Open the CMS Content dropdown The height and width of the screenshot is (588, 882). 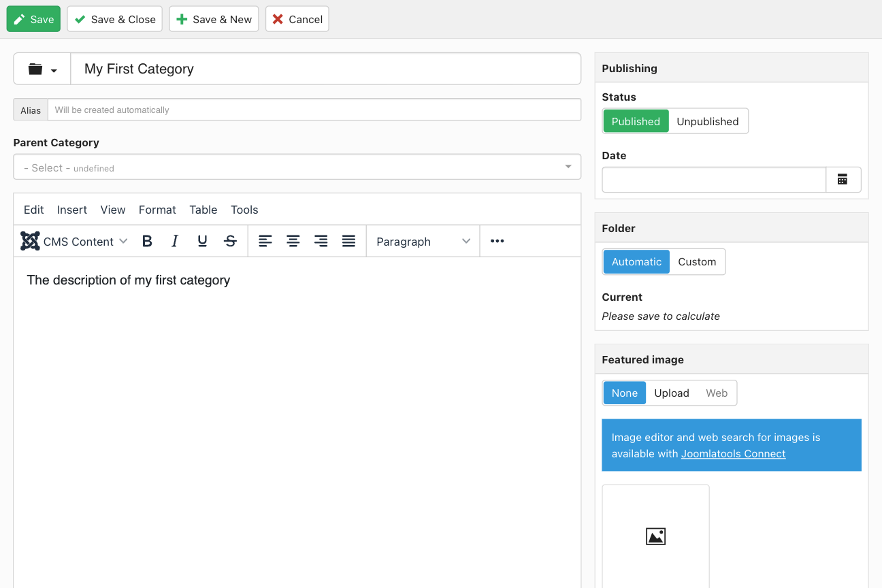(x=75, y=242)
